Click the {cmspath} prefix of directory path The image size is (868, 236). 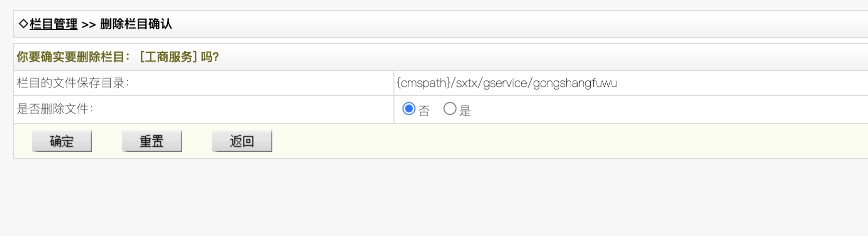pyautogui.click(x=423, y=83)
